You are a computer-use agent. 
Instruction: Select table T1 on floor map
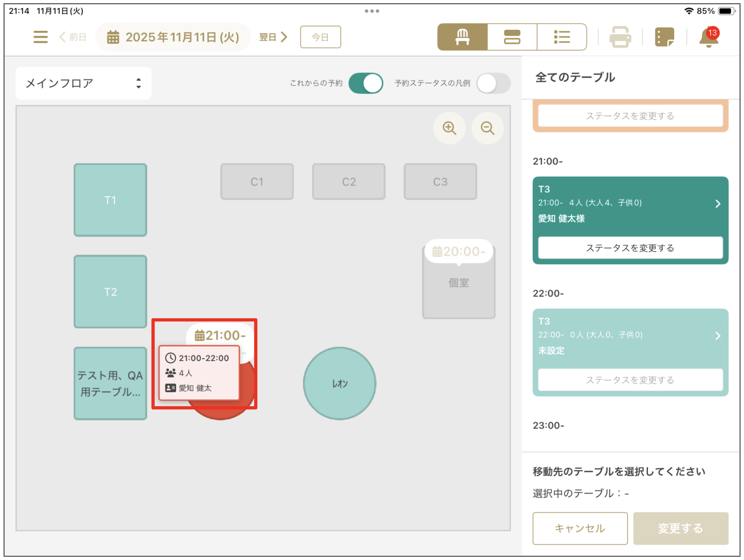110,200
